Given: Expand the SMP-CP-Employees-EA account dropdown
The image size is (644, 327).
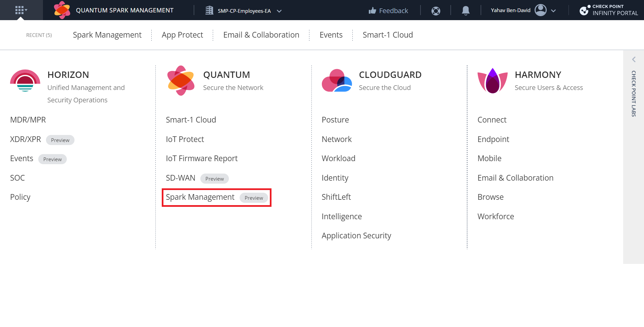Looking at the screenshot, I should coord(279,11).
